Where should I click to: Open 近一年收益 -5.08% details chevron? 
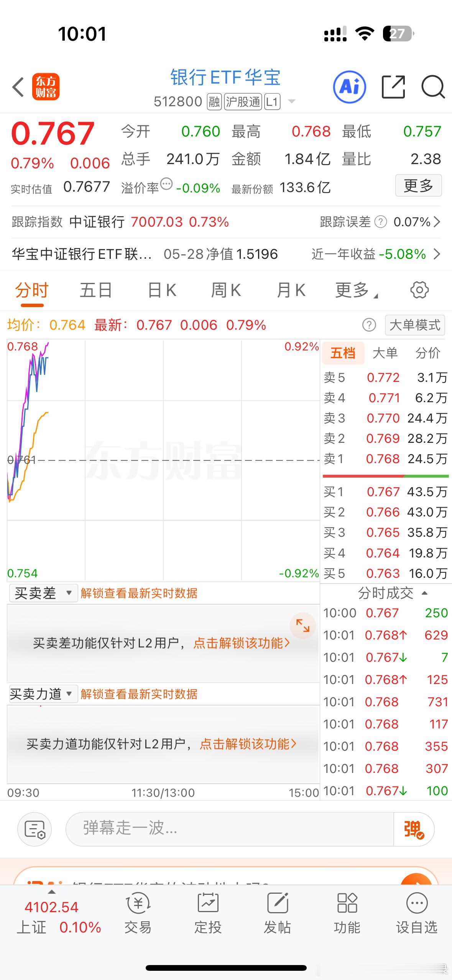pos(436,254)
